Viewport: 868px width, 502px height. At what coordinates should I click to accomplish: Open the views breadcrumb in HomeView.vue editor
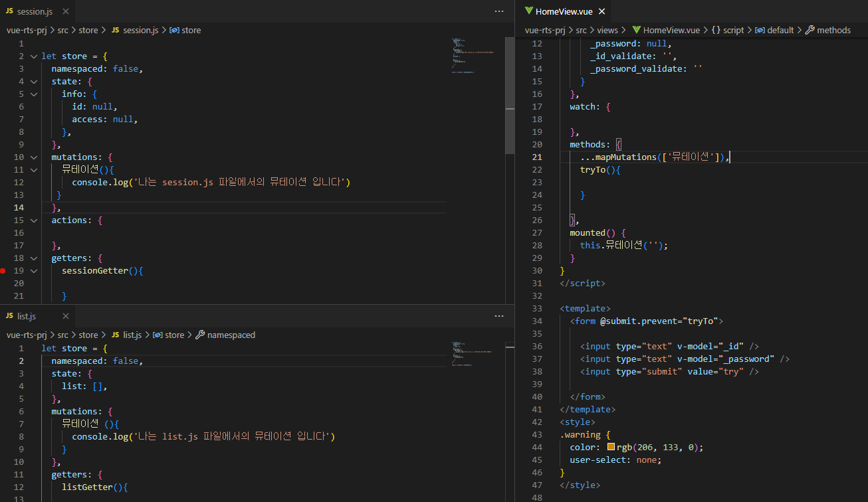click(607, 30)
